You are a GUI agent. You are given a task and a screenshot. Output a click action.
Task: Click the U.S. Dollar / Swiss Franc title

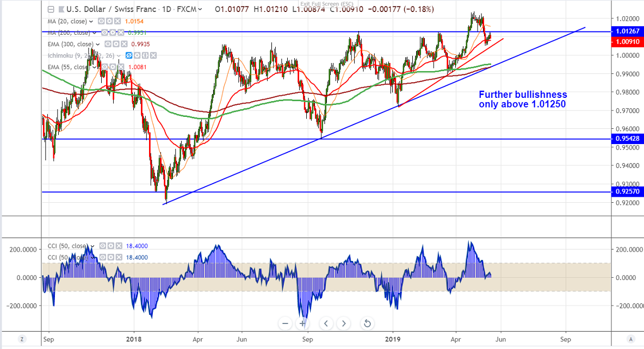[112, 9]
